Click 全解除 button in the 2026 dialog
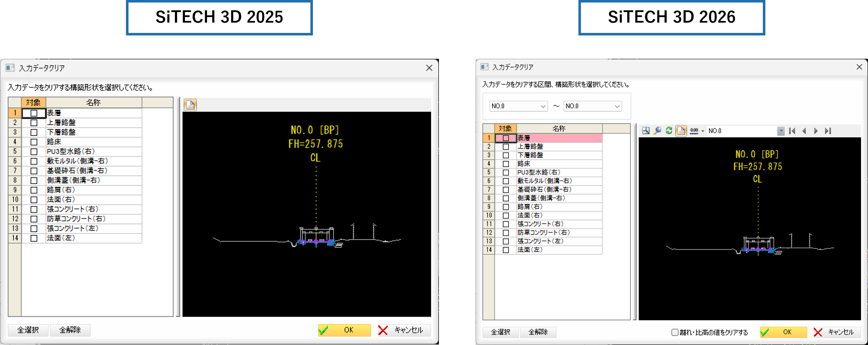This screenshot has height=345, width=868. (538, 332)
